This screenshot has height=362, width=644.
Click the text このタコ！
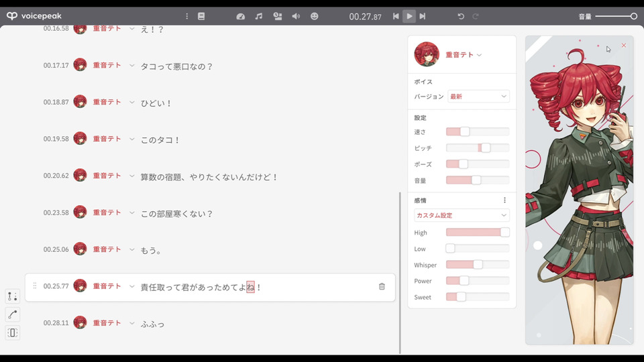tap(160, 140)
